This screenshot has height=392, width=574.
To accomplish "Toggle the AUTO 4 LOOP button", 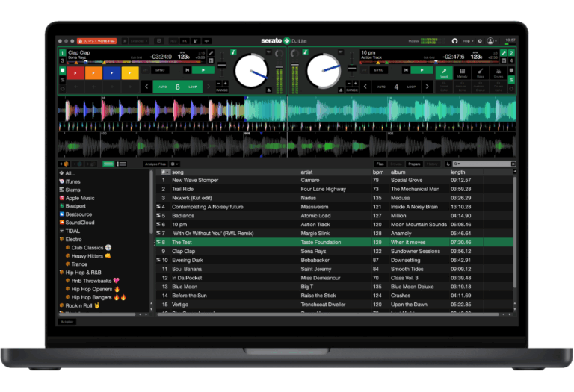I will [396, 87].
